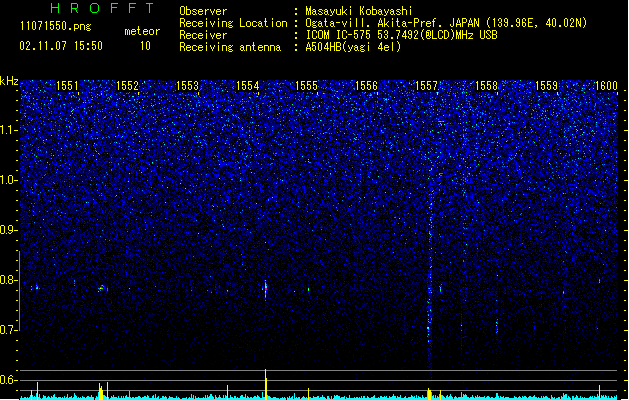Screen dimensions: 629x400
Task: Click the Observer label
Action: click(203, 11)
